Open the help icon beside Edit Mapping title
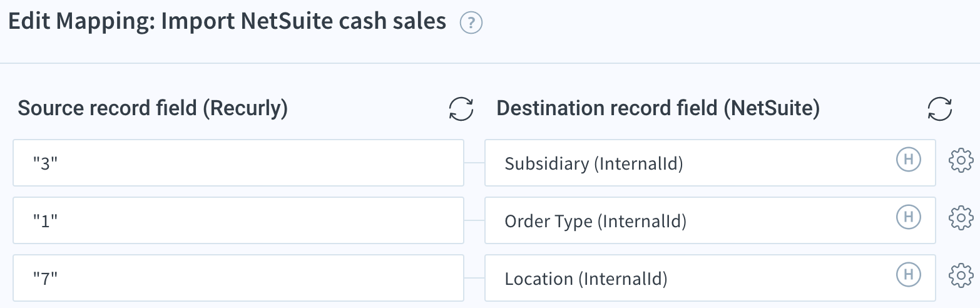 click(471, 23)
